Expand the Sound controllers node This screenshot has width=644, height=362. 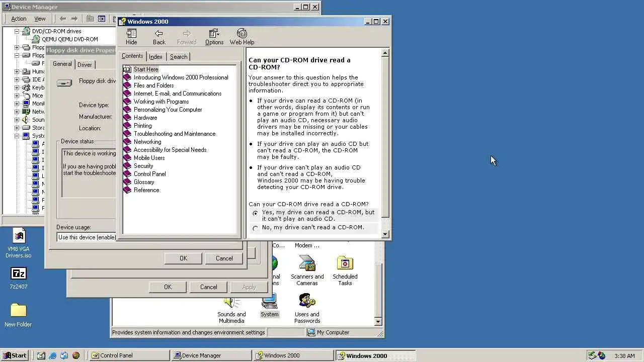[17, 120]
